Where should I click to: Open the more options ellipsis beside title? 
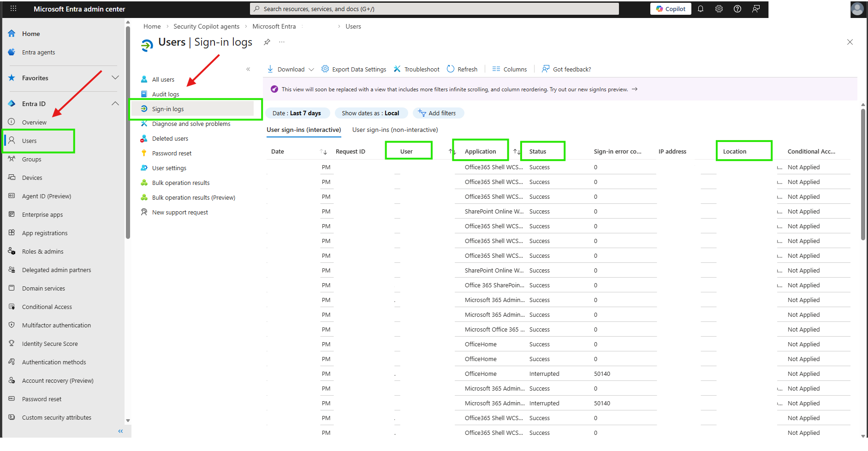click(x=282, y=42)
